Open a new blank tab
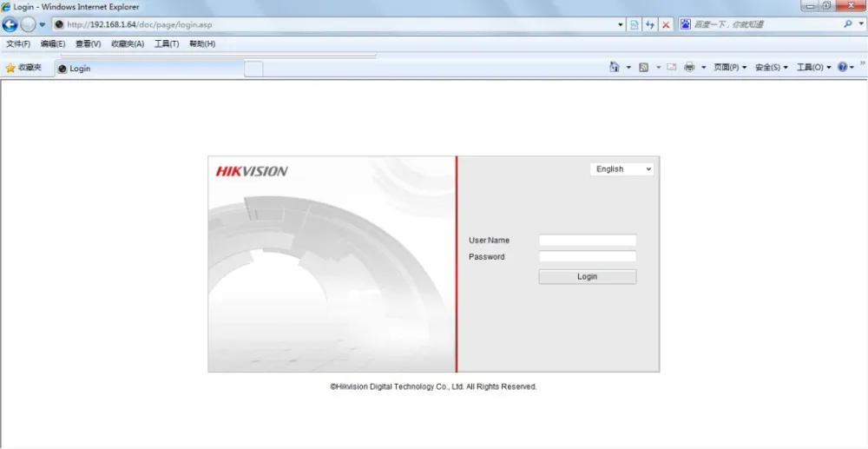868x449 pixels. (253, 69)
